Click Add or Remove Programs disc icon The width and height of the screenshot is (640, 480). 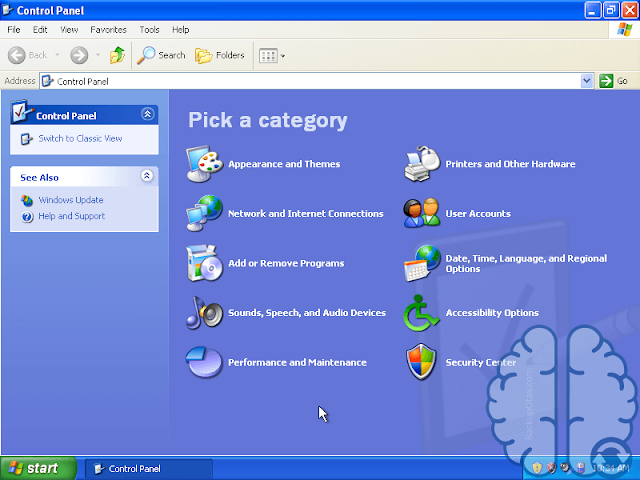tap(204, 263)
